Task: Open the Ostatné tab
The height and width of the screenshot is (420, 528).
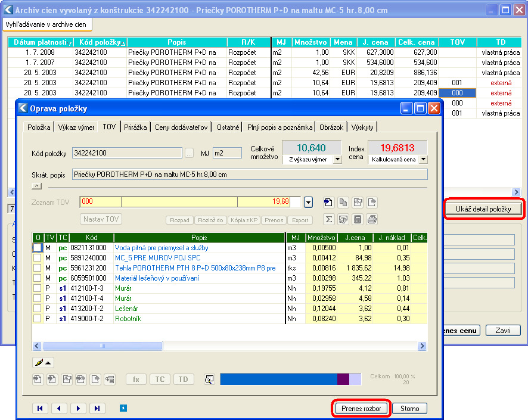Action: point(228,127)
